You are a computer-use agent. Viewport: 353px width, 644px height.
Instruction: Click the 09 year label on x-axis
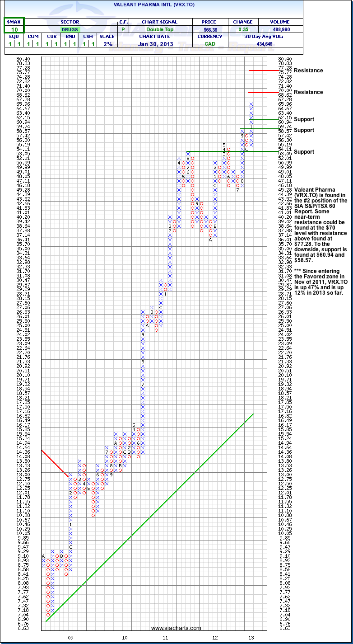[70, 637]
